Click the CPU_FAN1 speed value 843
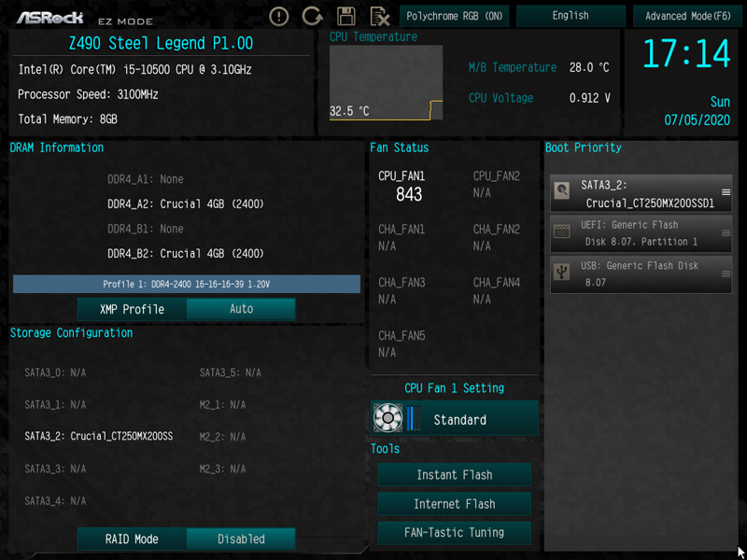The height and width of the screenshot is (560, 747). pos(409,194)
